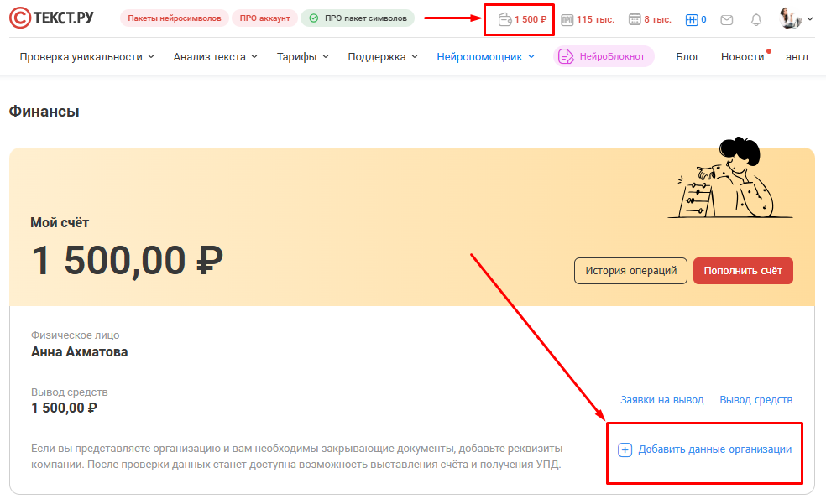The height and width of the screenshot is (504, 826).
Task: Follow the Заявки на вывод link
Action: click(661, 400)
